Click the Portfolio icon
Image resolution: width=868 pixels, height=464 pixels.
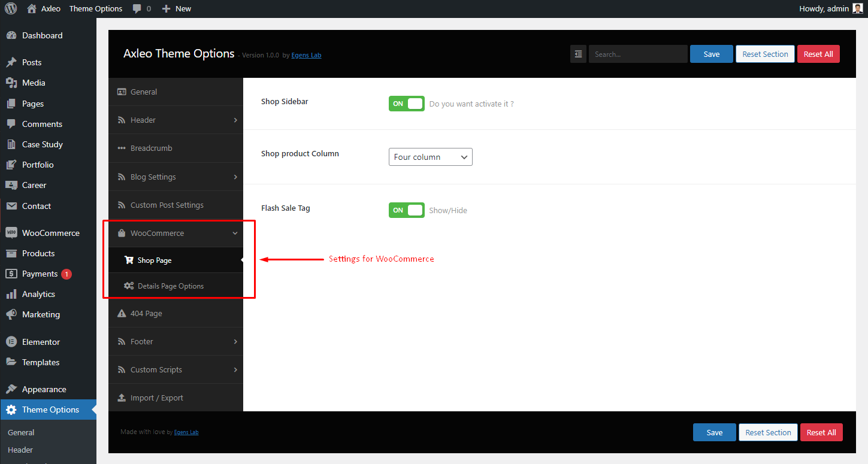pos(11,165)
